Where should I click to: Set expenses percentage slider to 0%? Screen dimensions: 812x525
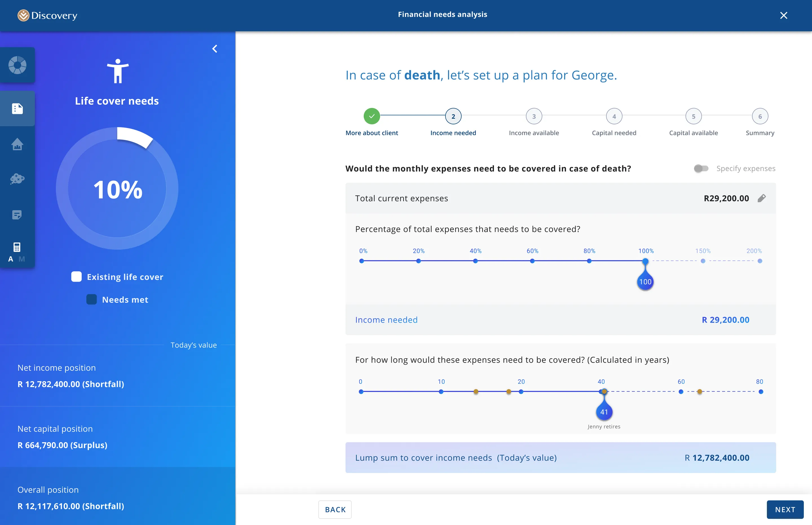(362, 261)
